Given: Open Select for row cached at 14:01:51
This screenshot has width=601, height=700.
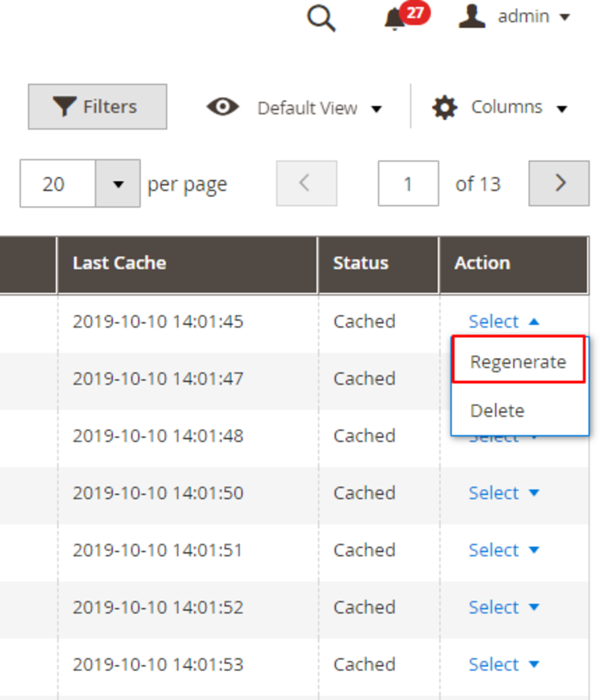Looking at the screenshot, I should click(504, 550).
